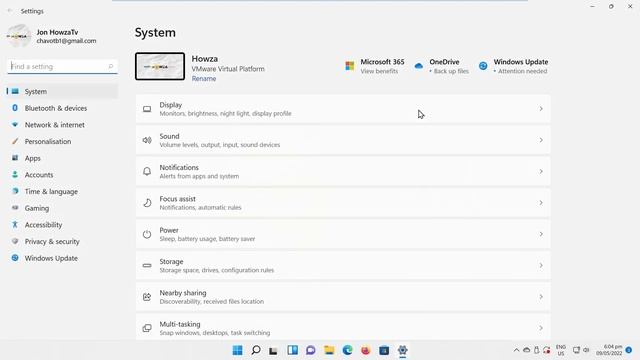Click the Nearby sharing icon
640x360 pixels.
(147, 297)
